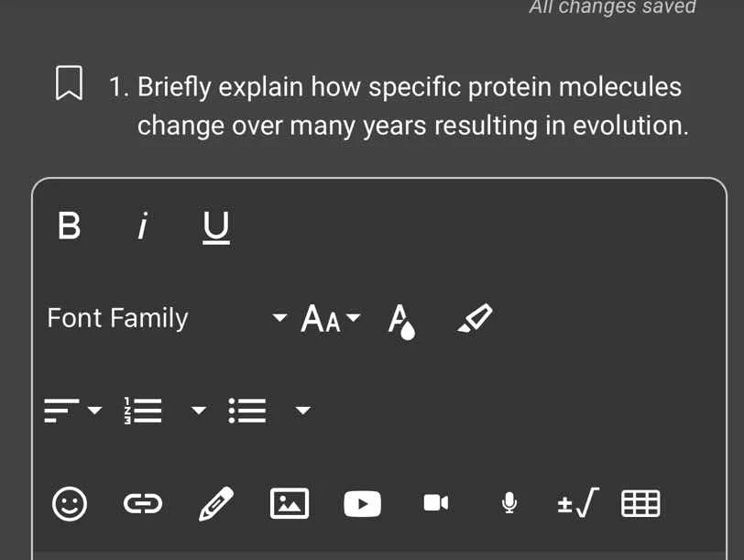Insert a numbered list
Image resolution: width=744 pixels, height=560 pixels.
click(x=142, y=410)
